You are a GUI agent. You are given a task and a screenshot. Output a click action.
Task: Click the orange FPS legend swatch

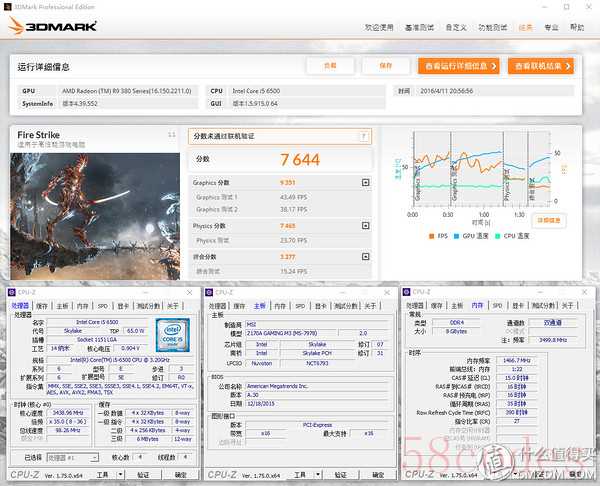tap(432, 236)
